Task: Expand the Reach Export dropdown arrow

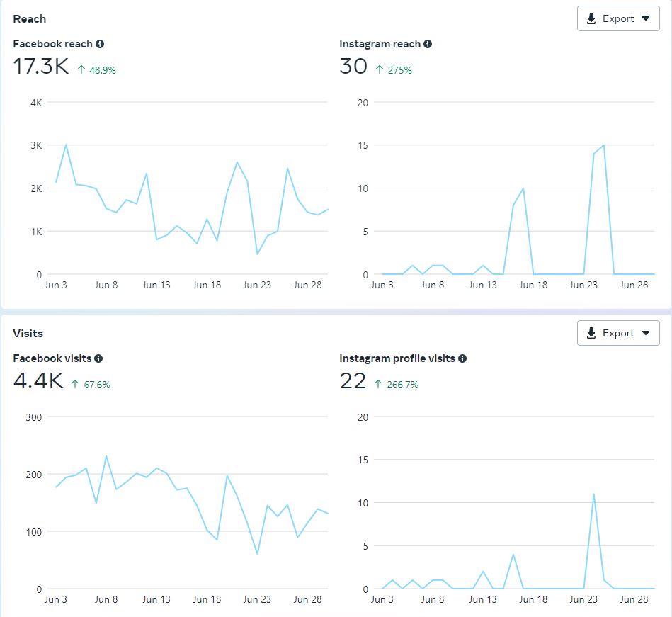Action: pos(646,19)
